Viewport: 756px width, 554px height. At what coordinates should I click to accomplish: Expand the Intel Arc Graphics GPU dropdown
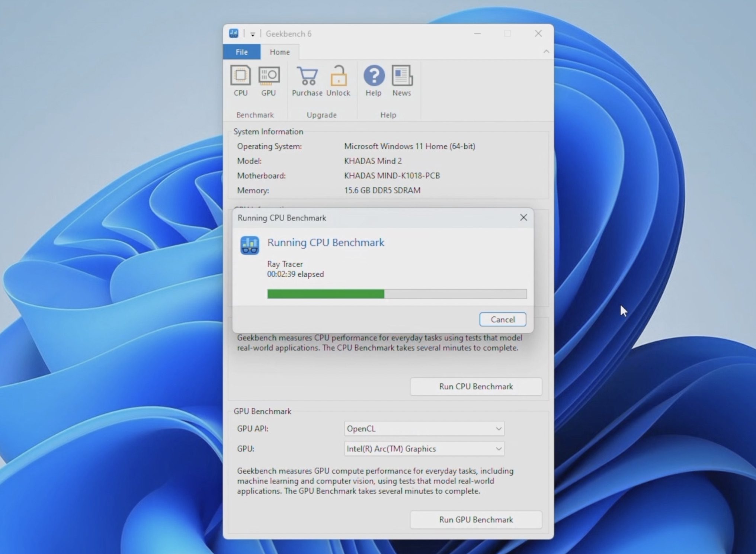pyautogui.click(x=424, y=449)
